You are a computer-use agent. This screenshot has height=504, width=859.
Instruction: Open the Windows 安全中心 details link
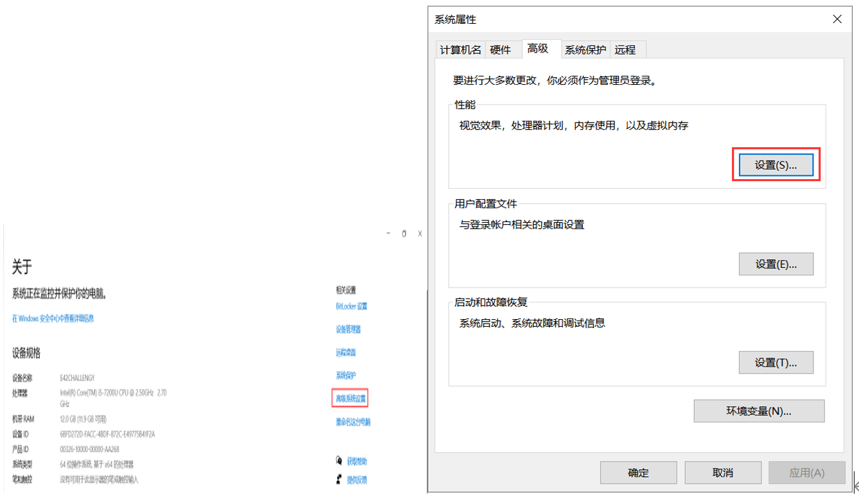point(53,318)
